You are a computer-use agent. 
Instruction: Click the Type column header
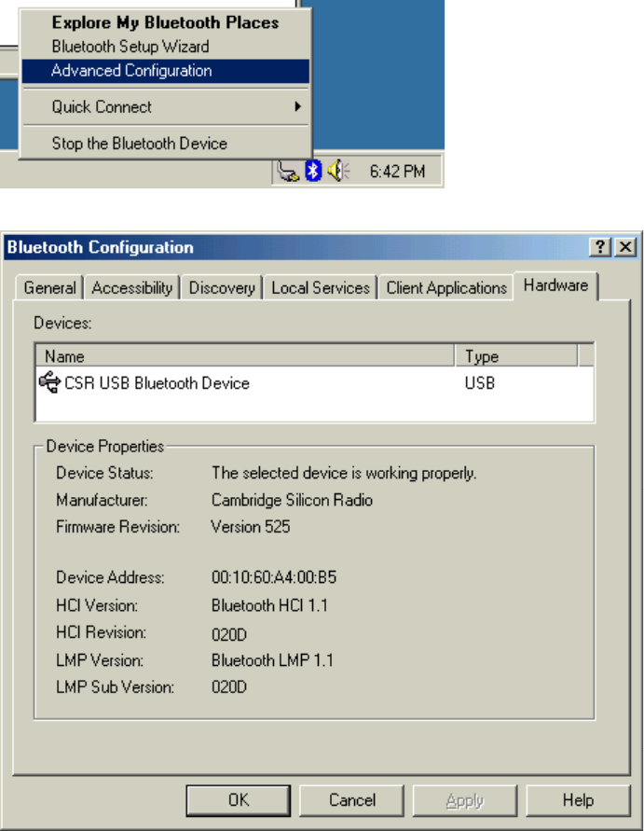(516, 356)
